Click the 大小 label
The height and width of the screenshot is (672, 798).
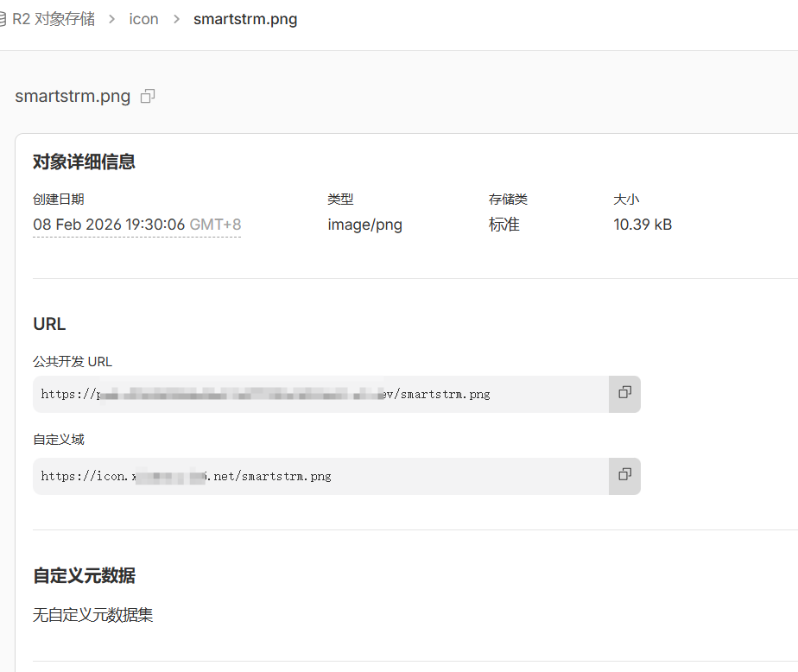pyautogui.click(x=626, y=199)
